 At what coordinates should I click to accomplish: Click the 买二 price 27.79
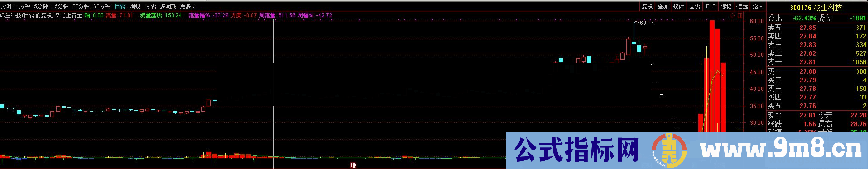(x=807, y=80)
